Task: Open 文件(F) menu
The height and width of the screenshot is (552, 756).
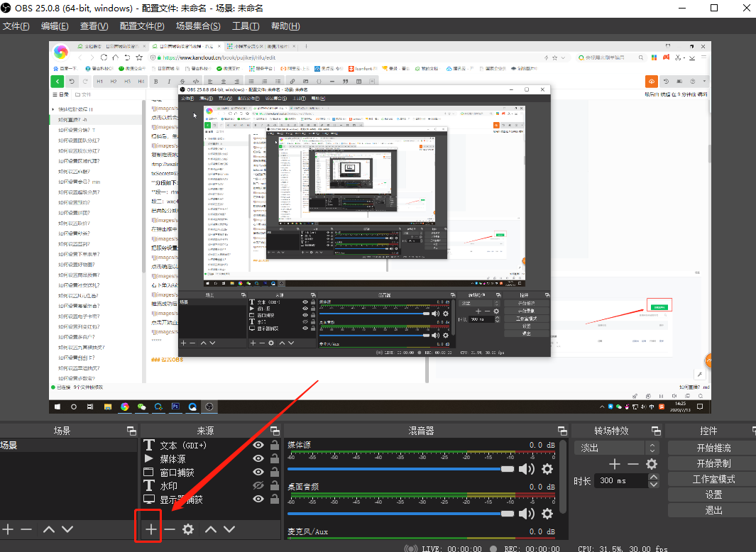Action: (x=16, y=26)
